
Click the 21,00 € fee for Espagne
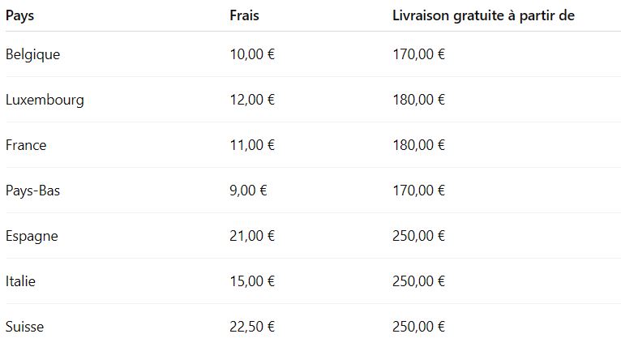252,236
